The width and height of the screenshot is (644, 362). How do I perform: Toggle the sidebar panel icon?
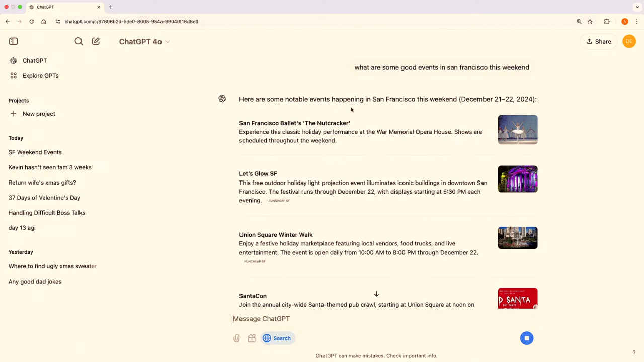(x=14, y=41)
